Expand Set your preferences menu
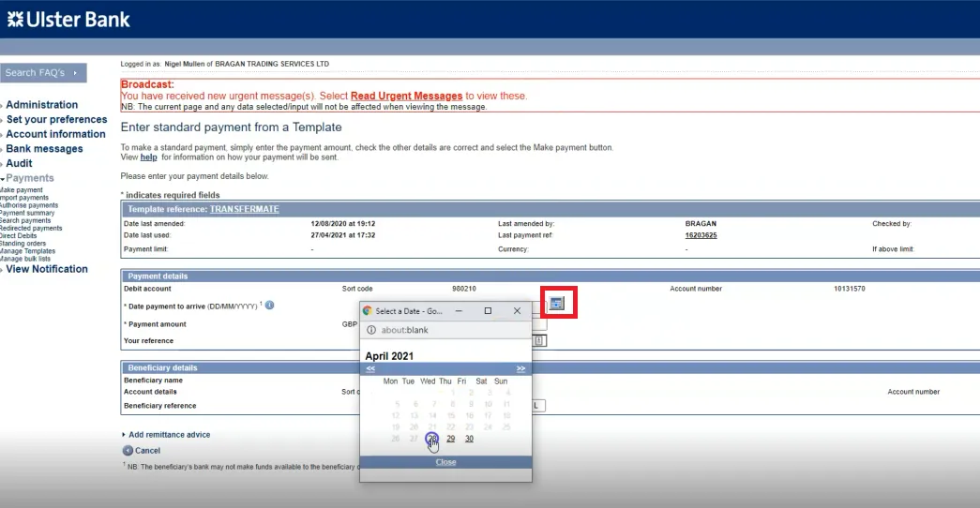Viewport: 980px width, 508px height. [x=56, y=119]
